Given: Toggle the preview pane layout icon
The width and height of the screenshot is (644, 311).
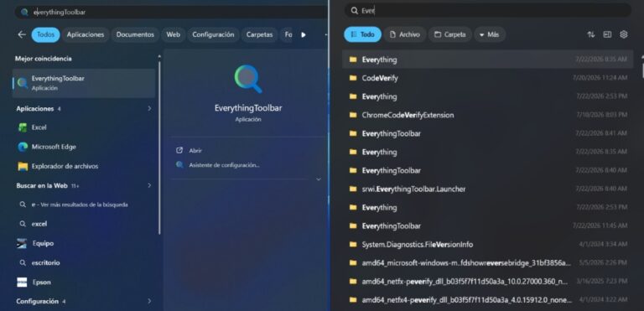Looking at the screenshot, I should 607,35.
